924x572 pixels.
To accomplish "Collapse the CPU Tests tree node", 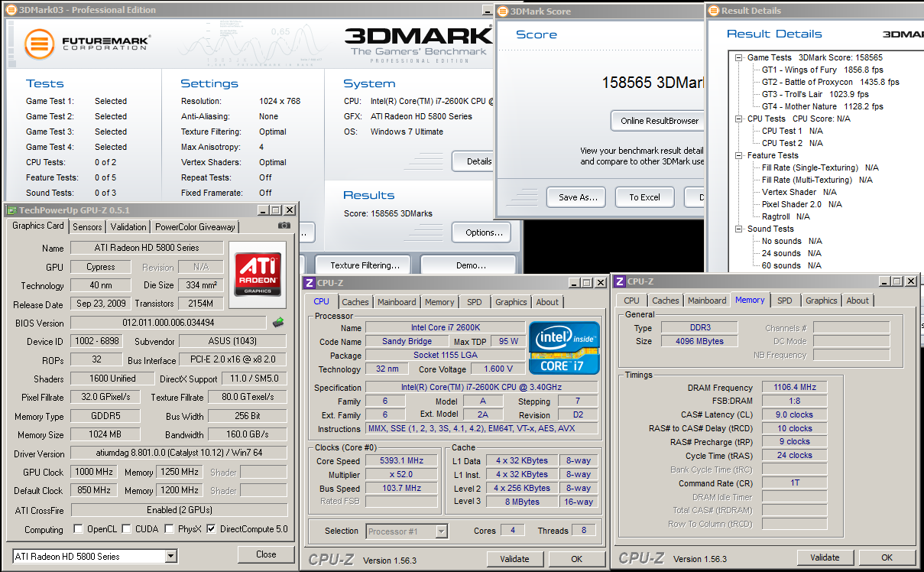I will coord(739,119).
